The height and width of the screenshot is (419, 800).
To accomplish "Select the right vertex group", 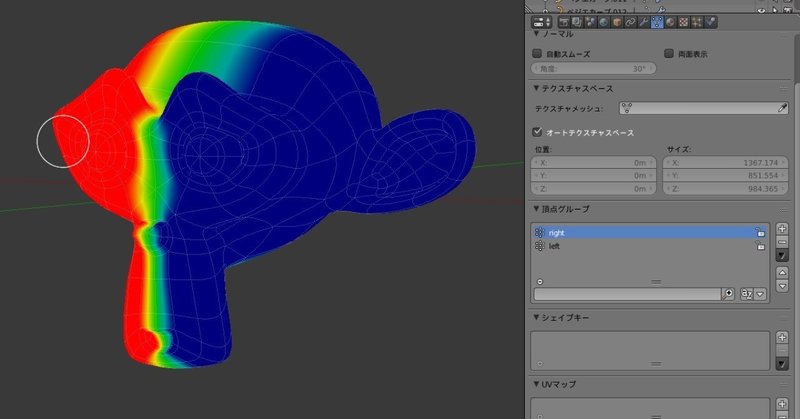I will coord(650,232).
